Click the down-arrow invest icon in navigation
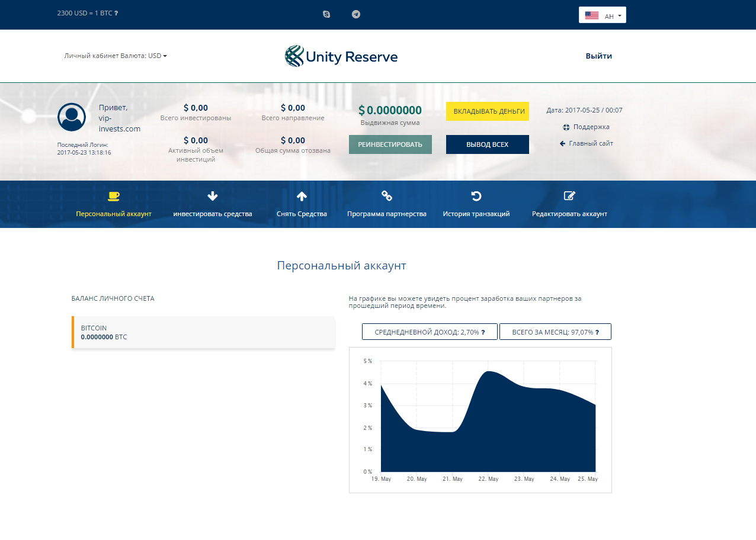Image resolution: width=756 pixels, height=540 pixels. tap(212, 195)
